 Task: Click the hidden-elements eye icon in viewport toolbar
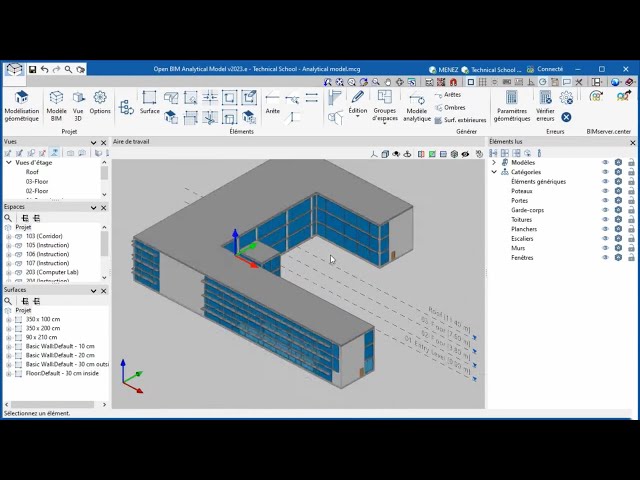(465, 154)
